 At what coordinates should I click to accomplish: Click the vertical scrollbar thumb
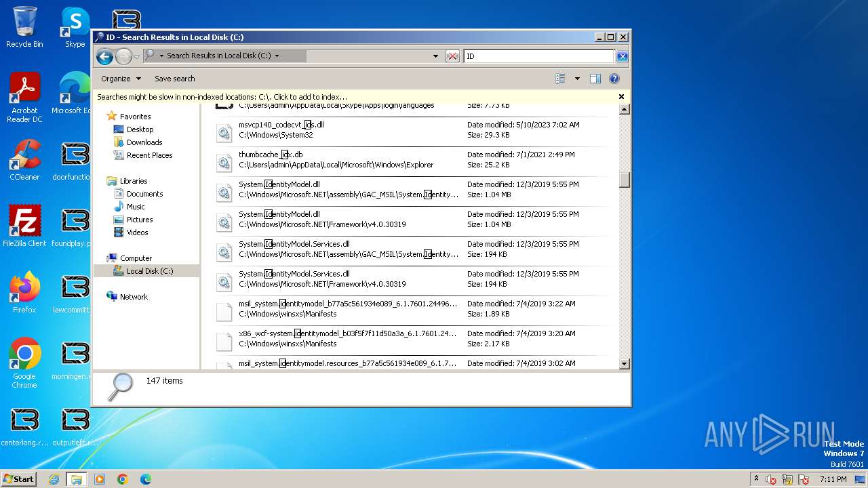point(625,180)
